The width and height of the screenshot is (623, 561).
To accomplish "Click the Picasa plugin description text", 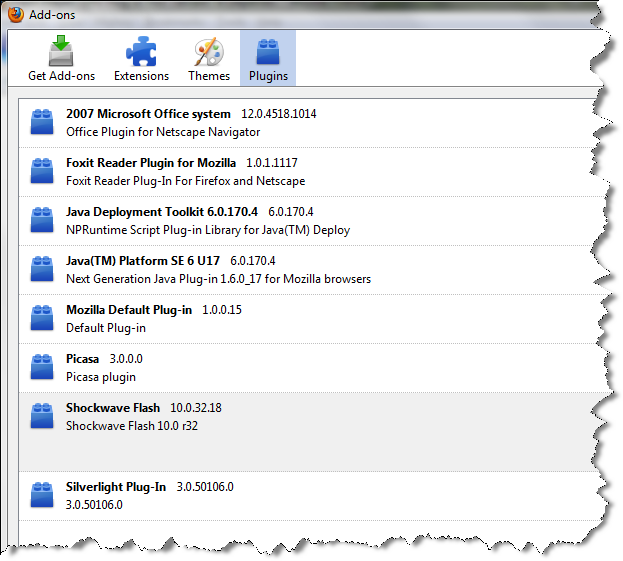I will 101,377.
